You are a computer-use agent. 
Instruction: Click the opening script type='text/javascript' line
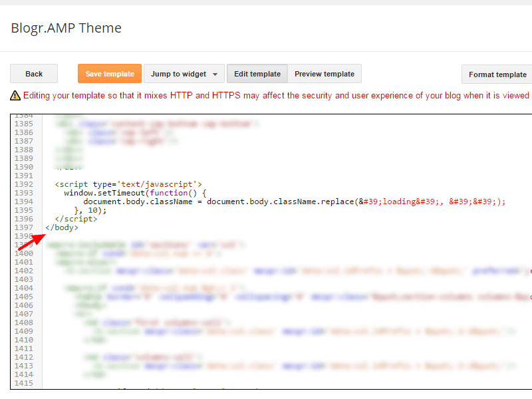click(128, 184)
